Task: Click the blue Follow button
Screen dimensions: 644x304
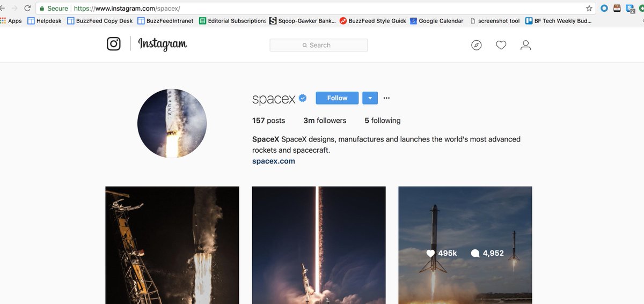Action: tap(337, 98)
